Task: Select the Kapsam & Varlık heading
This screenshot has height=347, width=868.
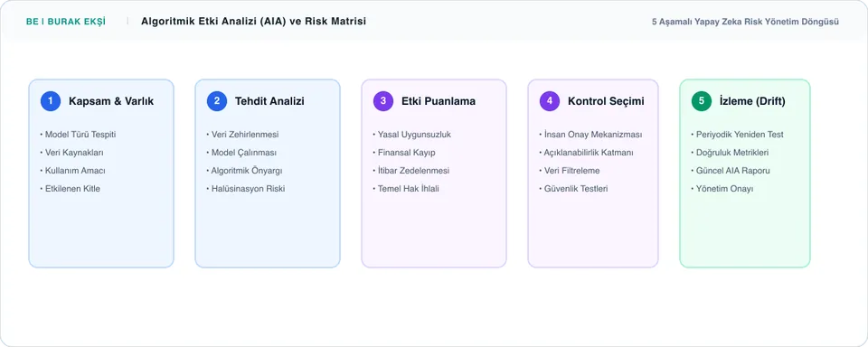Action: tap(111, 101)
